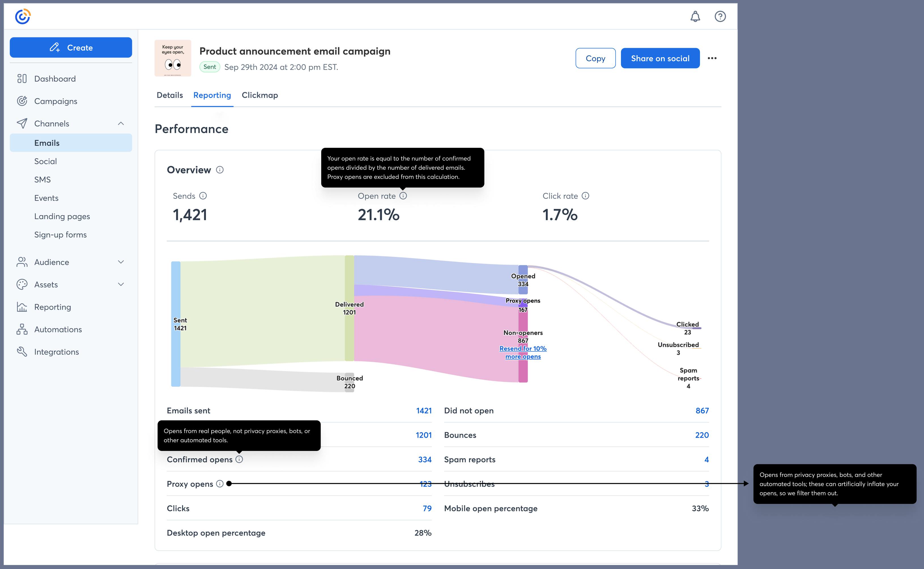Switch to the Details tab
Image resolution: width=924 pixels, height=569 pixels.
169,95
